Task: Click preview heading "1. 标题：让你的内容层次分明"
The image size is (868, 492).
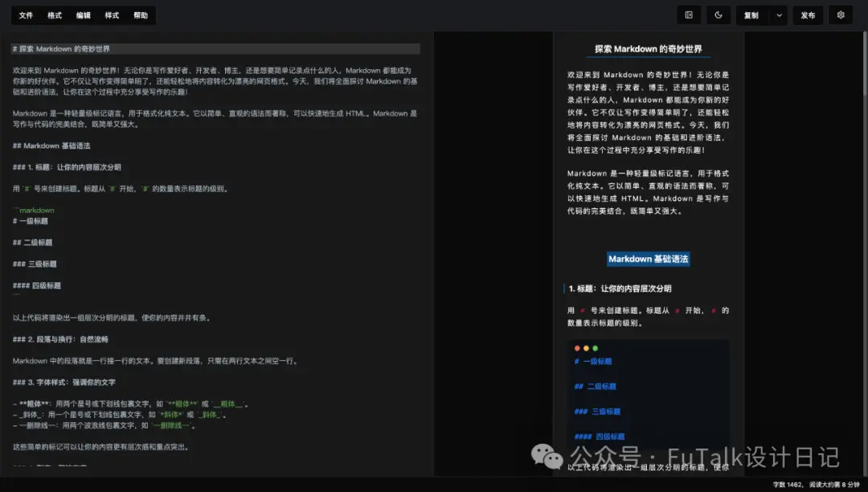Action: (620, 289)
